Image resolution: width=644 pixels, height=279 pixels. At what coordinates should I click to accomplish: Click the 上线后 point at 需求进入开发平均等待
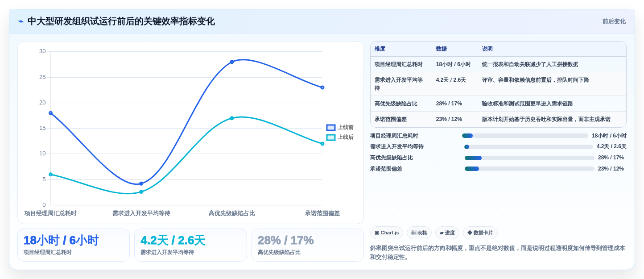(x=141, y=192)
